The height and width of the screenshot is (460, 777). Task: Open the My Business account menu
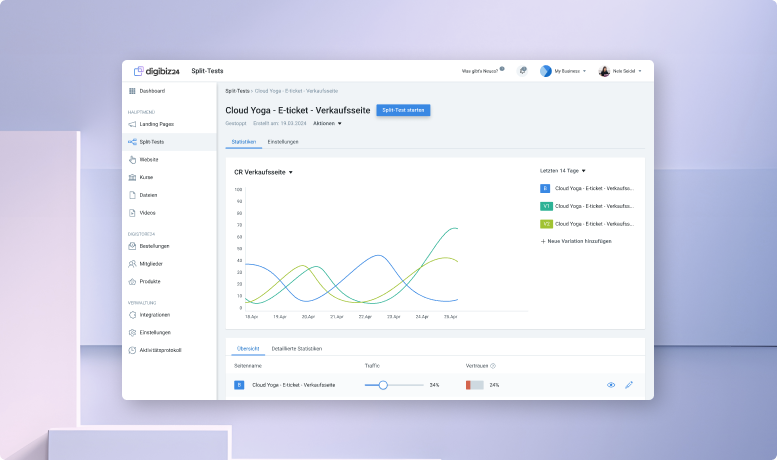(x=563, y=71)
